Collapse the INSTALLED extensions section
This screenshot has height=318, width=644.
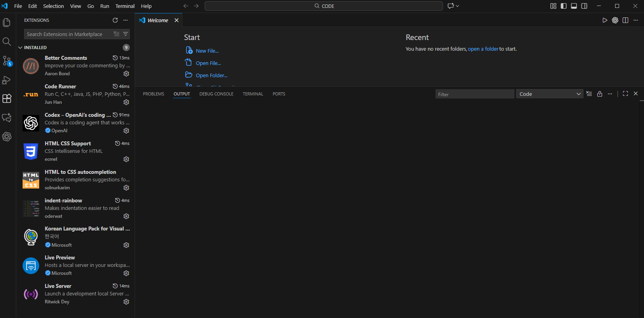75,48
